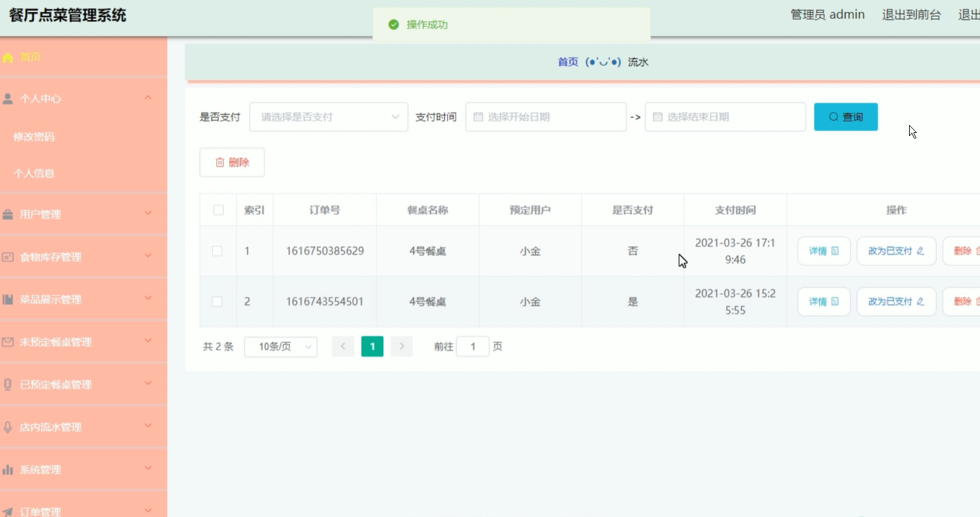Click the microphone icon for 店内流水管理

tap(8, 427)
